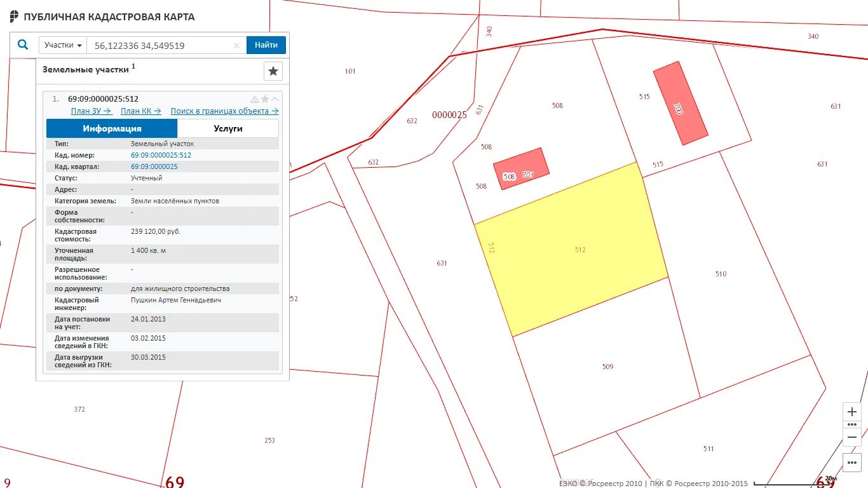Click parcel label 511 on the map
The image size is (868, 488).
[709, 449]
